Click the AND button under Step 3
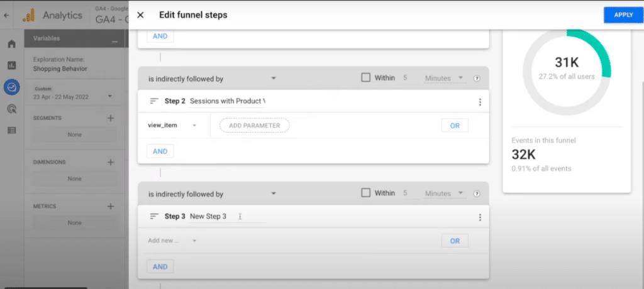Image resolution: width=644 pixels, height=289 pixels. click(160, 266)
